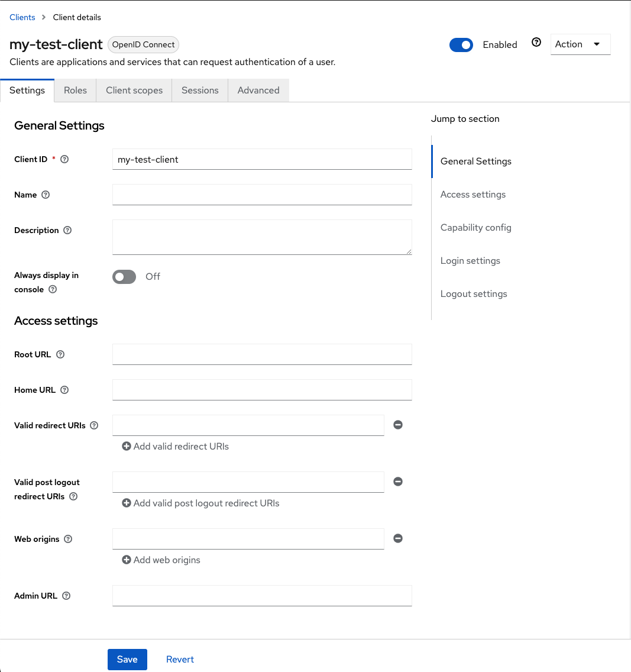
Task: Click Add valid redirect URIs
Action: 175,447
